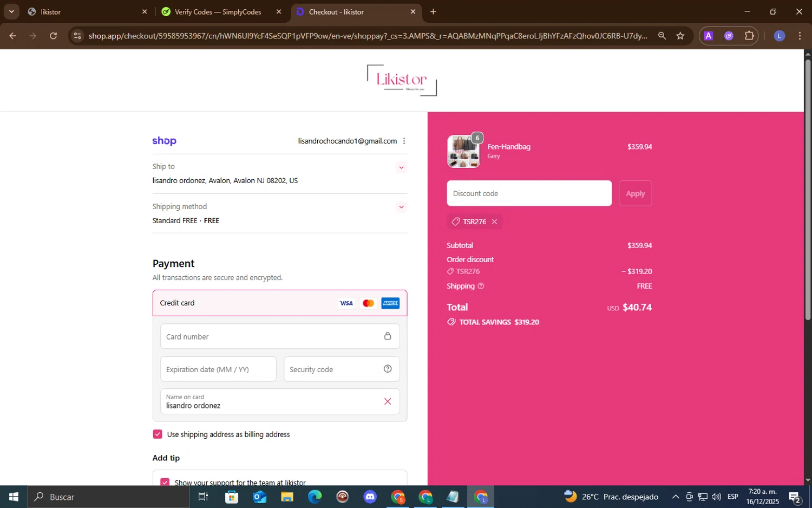Screen dimensions: 812x508
Task: Open the purple A extension
Action: [708, 36]
